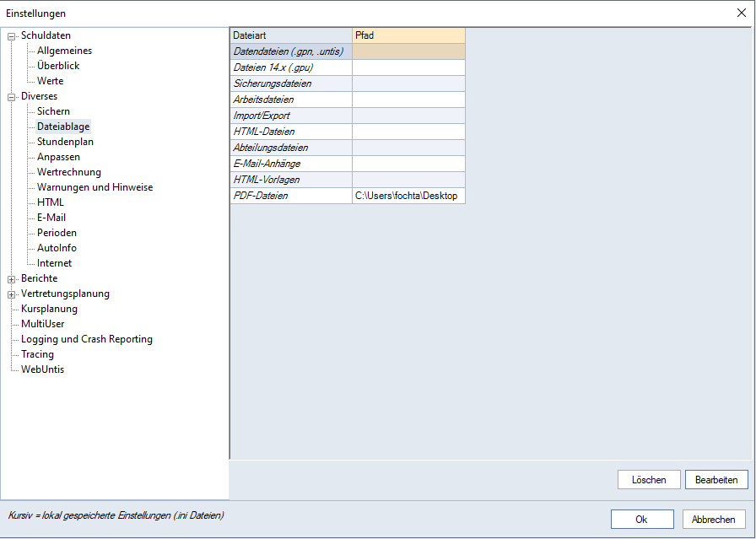Select the E-Mail settings entry
The height and width of the screenshot is (539, 756).
point(51,218)
